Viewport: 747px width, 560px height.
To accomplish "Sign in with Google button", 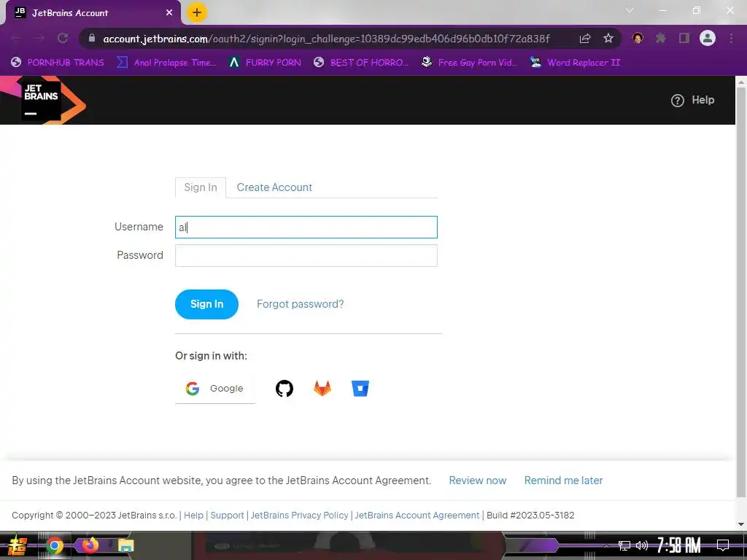I will click(215, 389).
